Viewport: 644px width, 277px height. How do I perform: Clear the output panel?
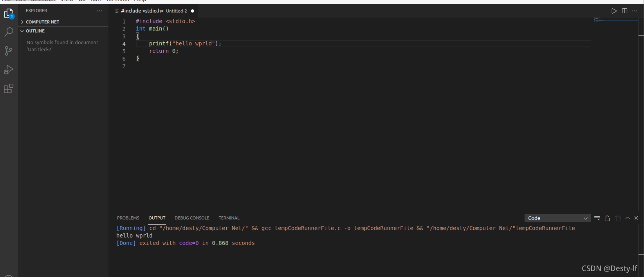pyautogui.click(x=597, y=218)
